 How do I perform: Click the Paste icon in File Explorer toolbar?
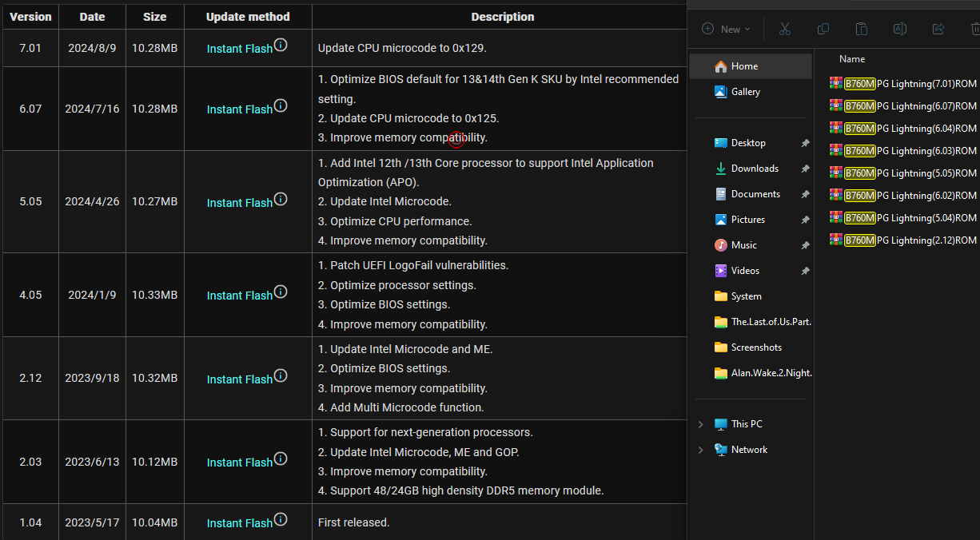tap(861, 29)
